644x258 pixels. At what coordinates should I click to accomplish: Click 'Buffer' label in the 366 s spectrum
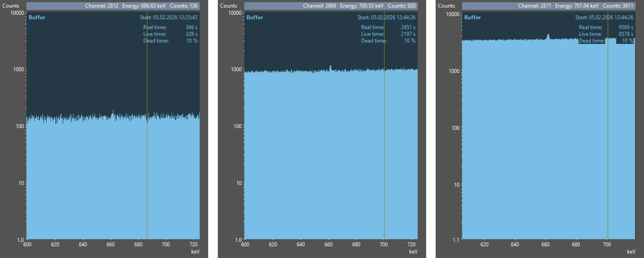[x=37, y=17]
